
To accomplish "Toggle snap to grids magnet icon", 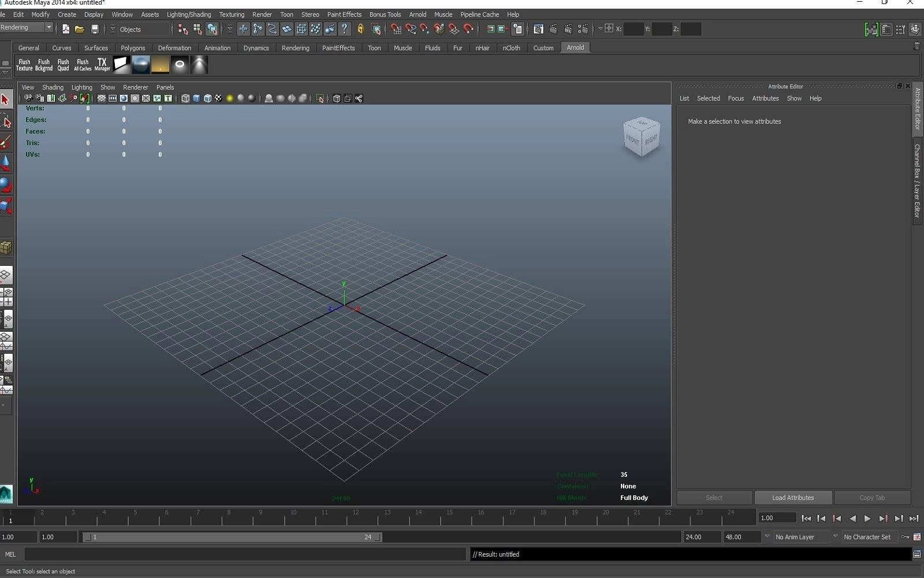I will 396,29.
